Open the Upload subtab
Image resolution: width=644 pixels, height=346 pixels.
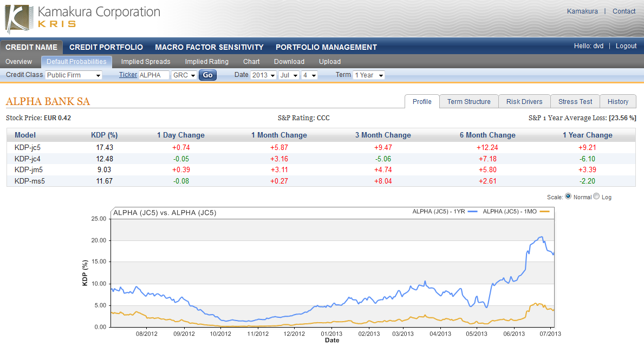[330, 62]
